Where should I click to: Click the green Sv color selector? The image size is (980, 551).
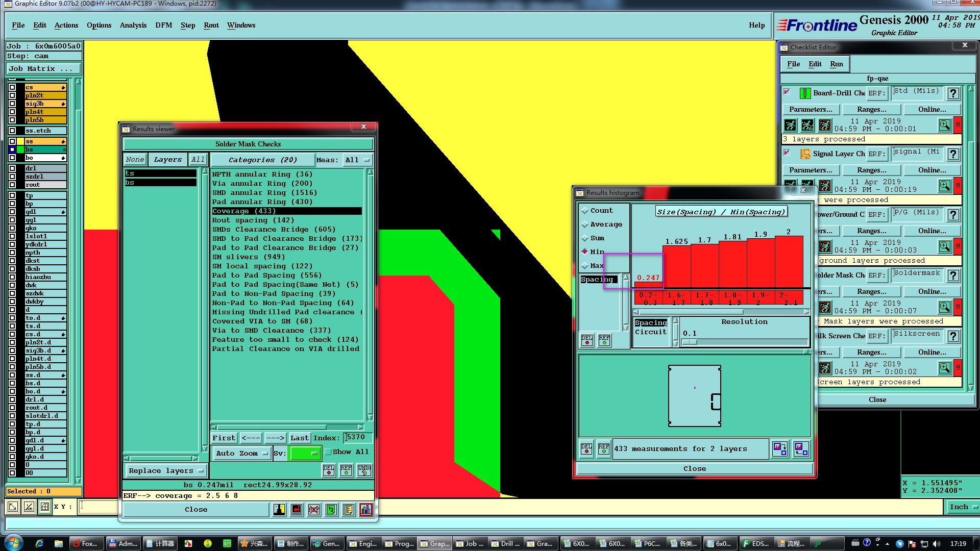tap(305, 453)
